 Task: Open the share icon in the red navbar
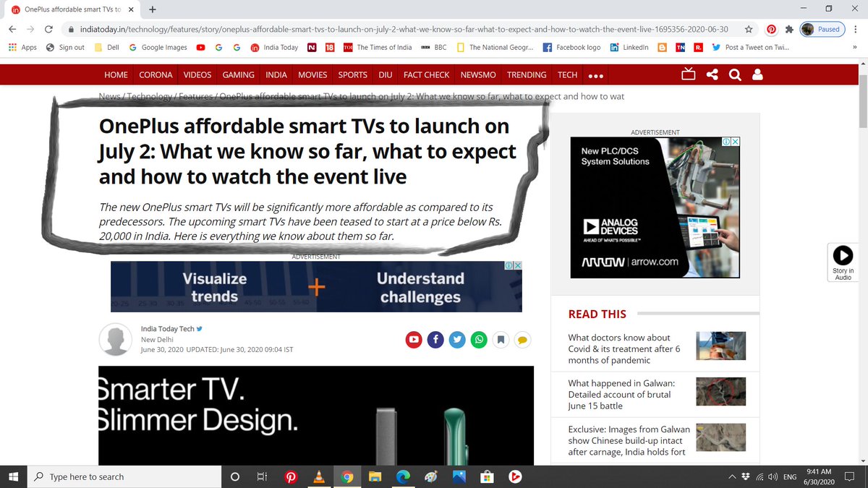point(713,74)
